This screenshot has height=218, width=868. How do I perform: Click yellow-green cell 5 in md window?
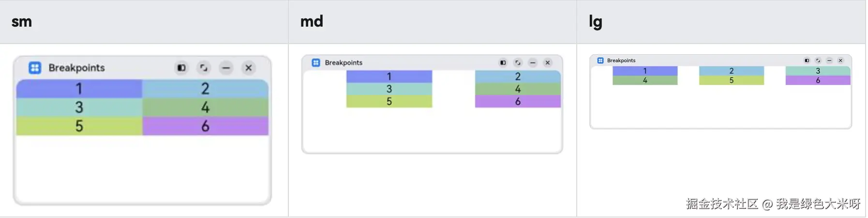click(389, 101)
